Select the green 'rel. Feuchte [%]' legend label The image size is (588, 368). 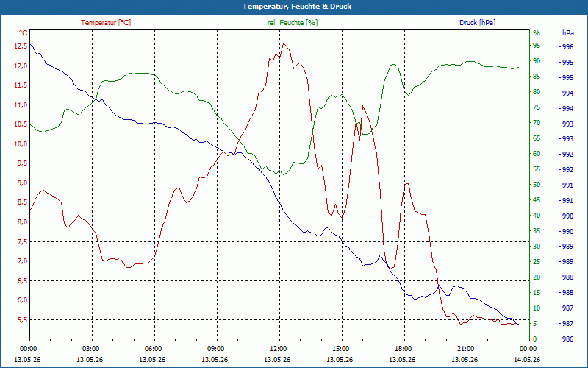(x=293, y=23)
